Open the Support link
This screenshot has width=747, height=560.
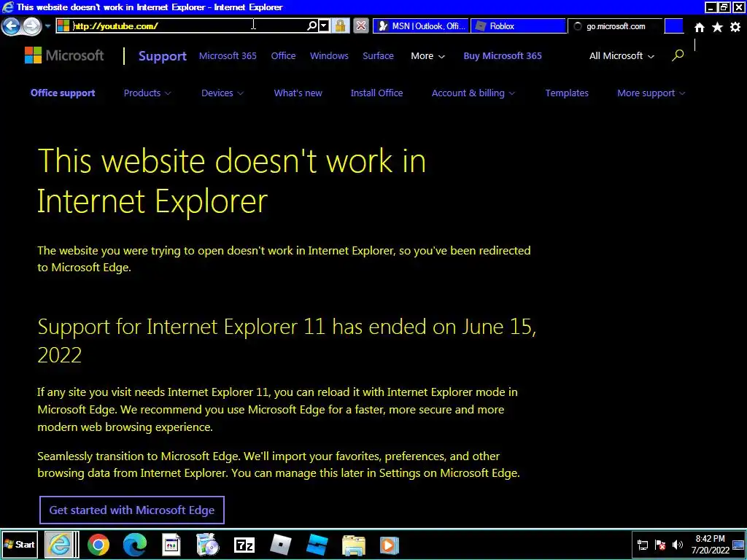pyautogui.click(x=163, y=56)
